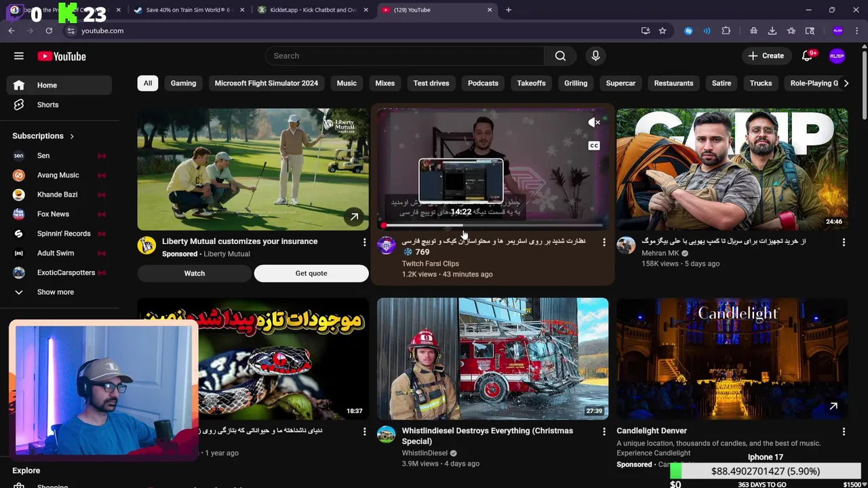This screenshot has height=488, width=868.
Task: Click the Watch button on ad
Action: point(195,273)
